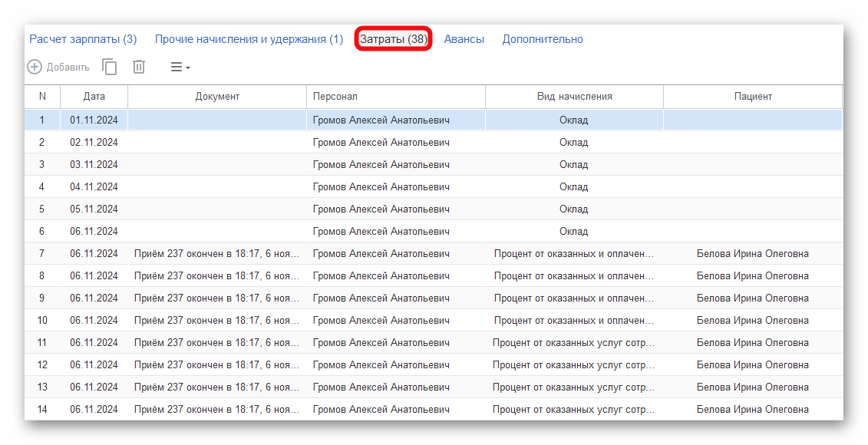Open the list menu dropdown with lines icon

(180, 67)
